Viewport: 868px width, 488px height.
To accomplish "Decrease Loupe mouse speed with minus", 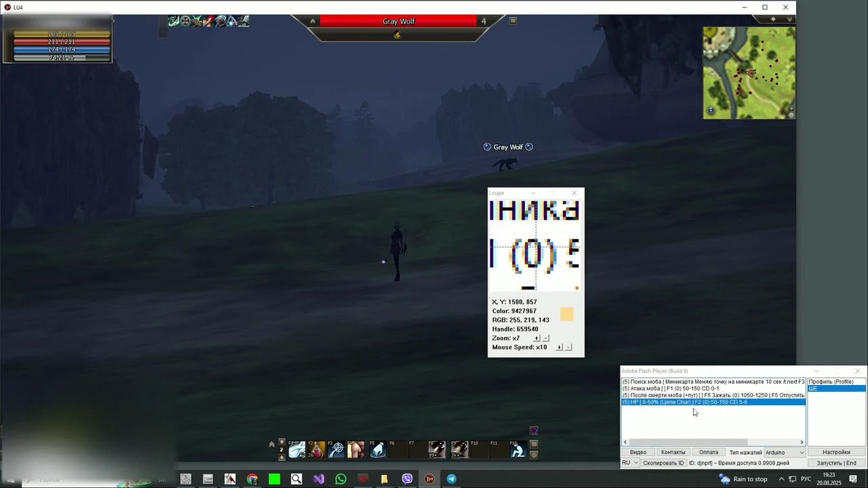I will pyautogui.click(x=568, y=347).
